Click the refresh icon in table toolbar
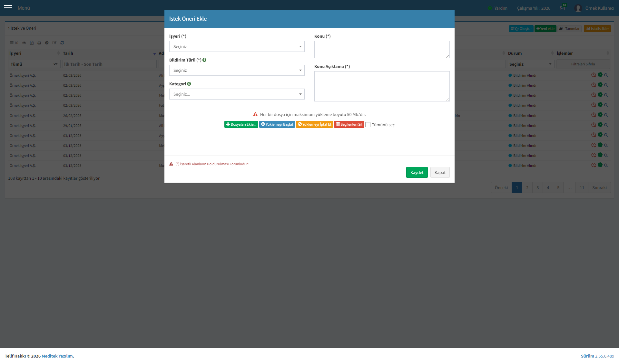The width and height of the screenshot is (619, 364). (62, 43)
